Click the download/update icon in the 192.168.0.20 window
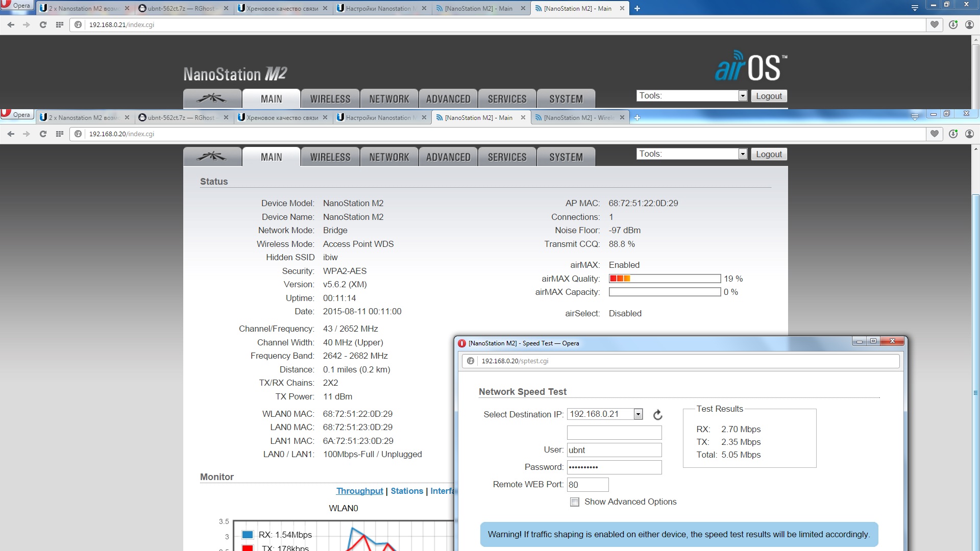This screenshot has width=980, height=551. (953, 134)
